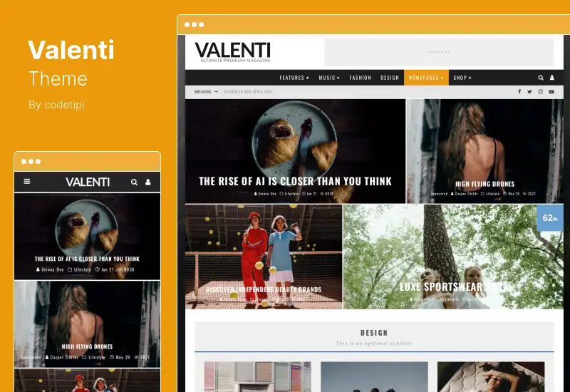Expand the FEATURES menu
Viewport: 570px width, 392px height.
294,78
